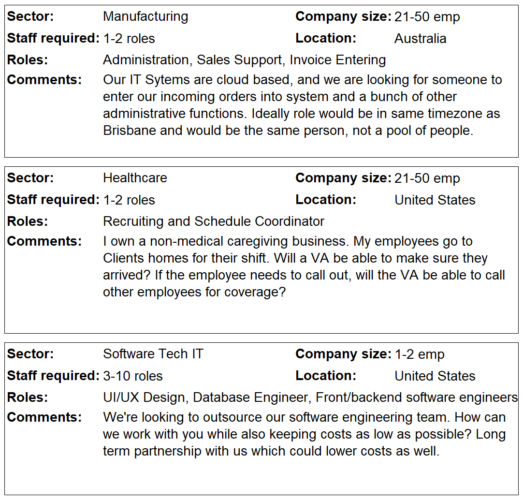Click the Software Tech IT sector value

coord(153,354)
